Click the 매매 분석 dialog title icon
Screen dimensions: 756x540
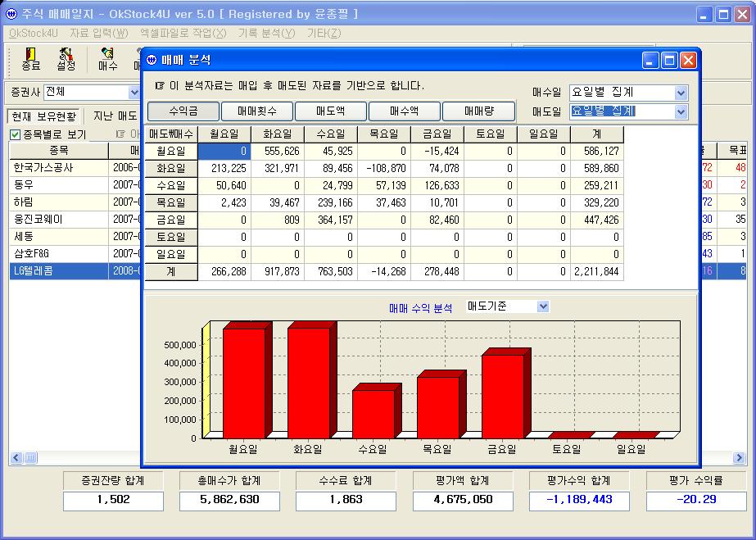(x=152, y=61)
